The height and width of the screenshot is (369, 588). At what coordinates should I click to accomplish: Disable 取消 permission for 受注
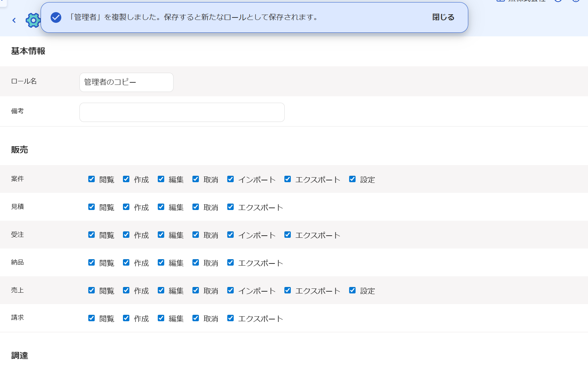[x=196, y=235]
